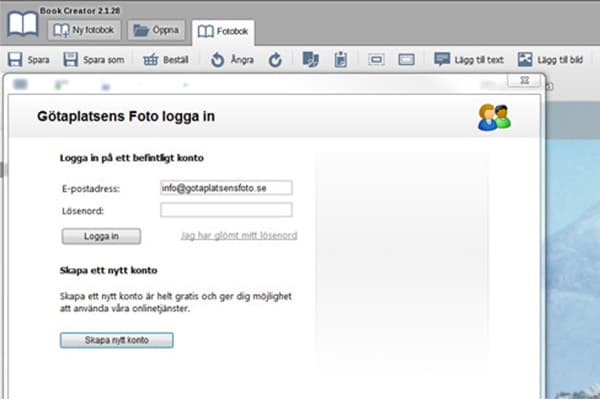Click Logga in på ett befintligt konto
Screen dimensions: 600x400
(132, 158)
